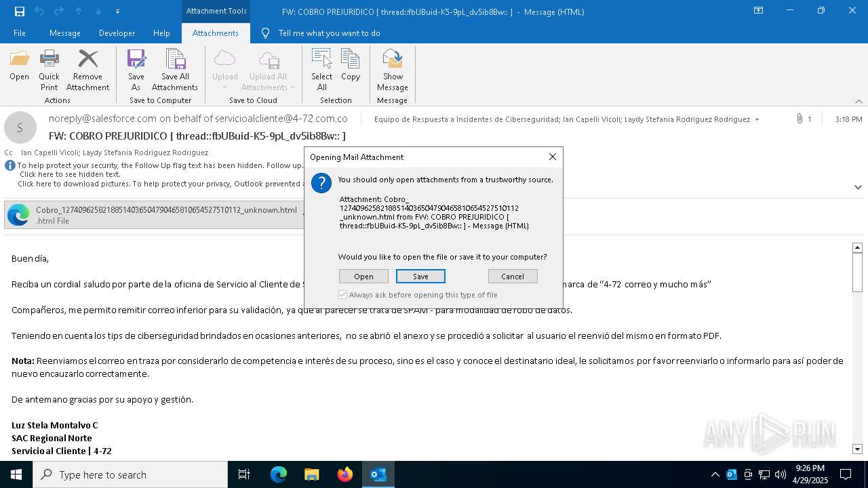Click Cancel in the attachment dialog
This screenshot has height=488, width=868.
point(513,276)
